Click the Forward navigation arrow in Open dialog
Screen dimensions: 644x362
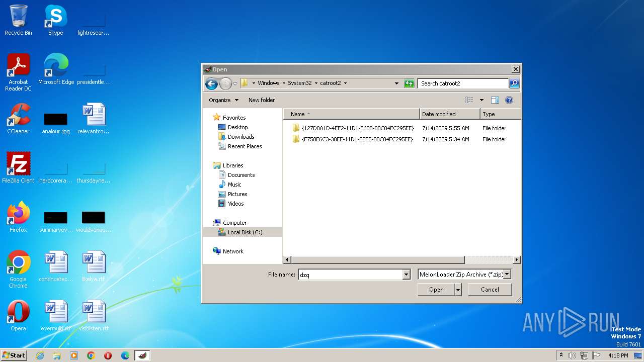tap(225, 83)
